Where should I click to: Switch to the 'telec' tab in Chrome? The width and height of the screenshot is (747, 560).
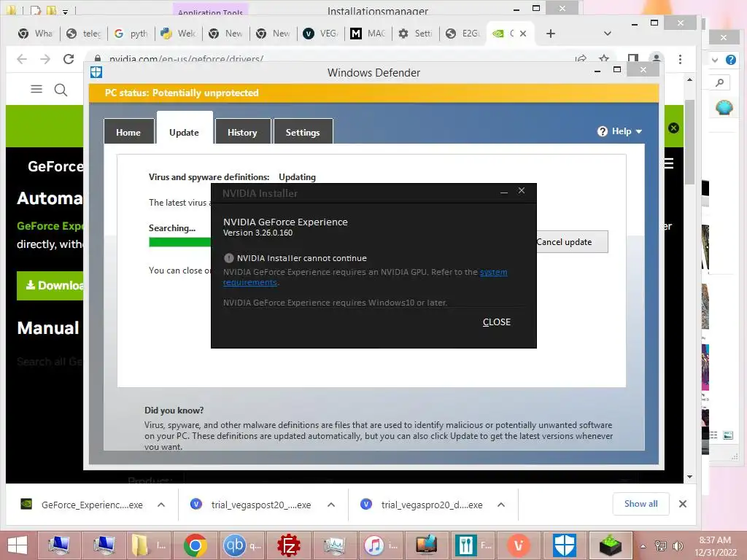click(x=84, y=34)
